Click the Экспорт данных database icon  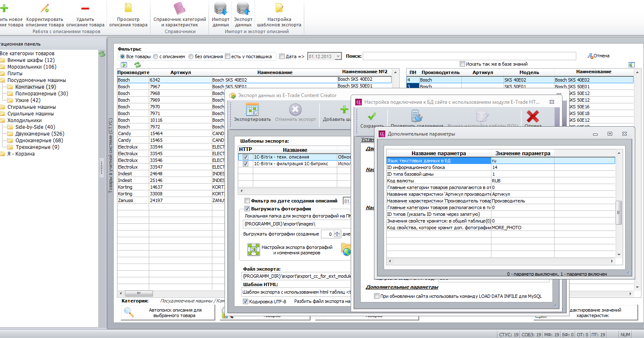click(243, 8)
